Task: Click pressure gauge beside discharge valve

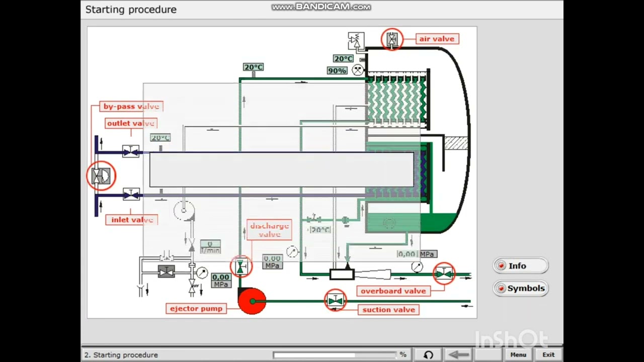Action: click(x=202, y=273)
